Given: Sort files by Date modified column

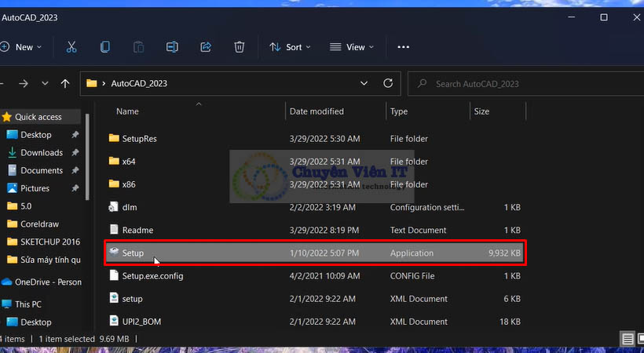Looking at the screenshot, I should 317,111.
